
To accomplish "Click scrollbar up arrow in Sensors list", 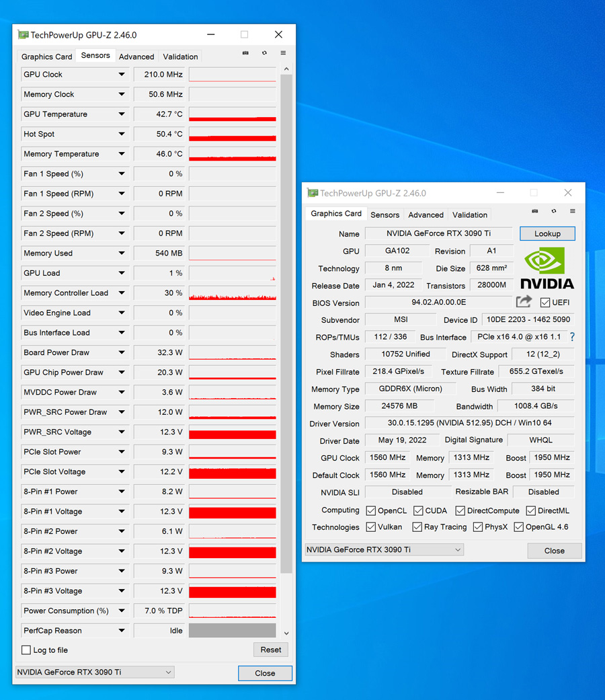I will point(286,69).
